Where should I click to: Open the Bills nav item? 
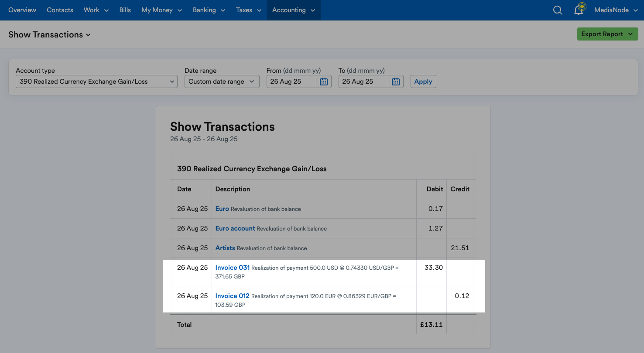tap(125, 10)
